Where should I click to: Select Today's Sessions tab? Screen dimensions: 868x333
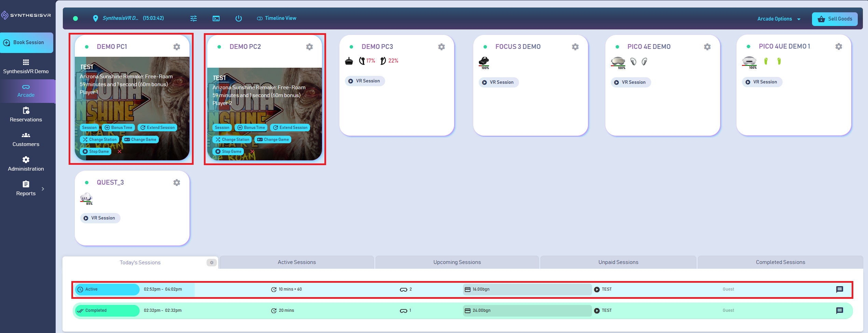tap(140, 263)
